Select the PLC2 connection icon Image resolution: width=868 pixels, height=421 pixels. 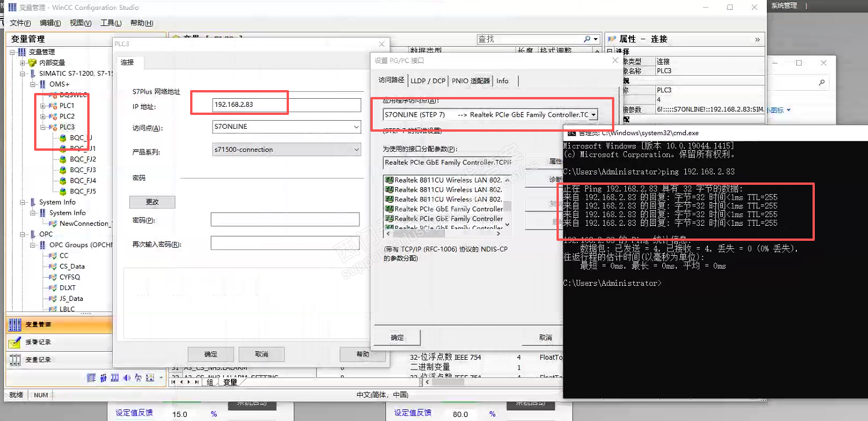click(53, 116)
